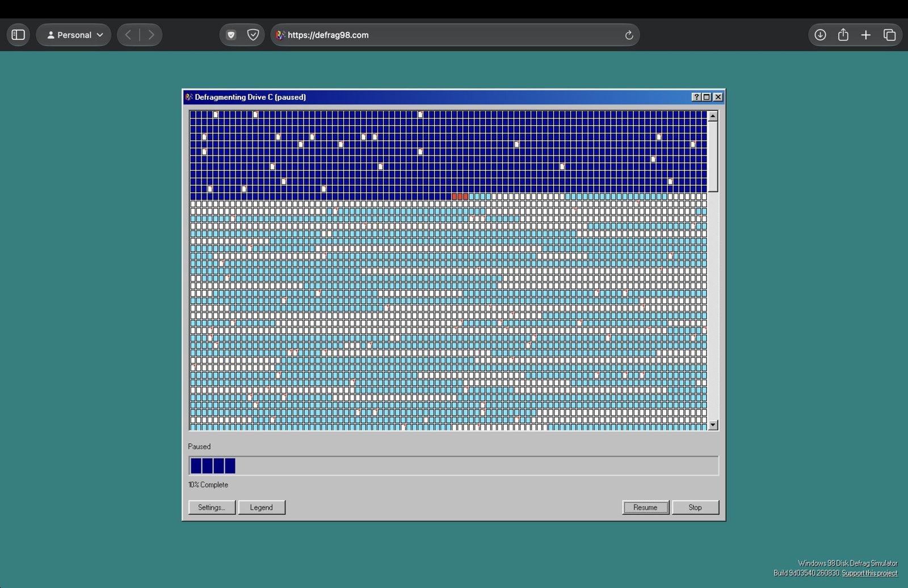Viewport: 908px width, 588px height.
Task: Click the site favicon in address bar
Action: (x=280, y=35)
